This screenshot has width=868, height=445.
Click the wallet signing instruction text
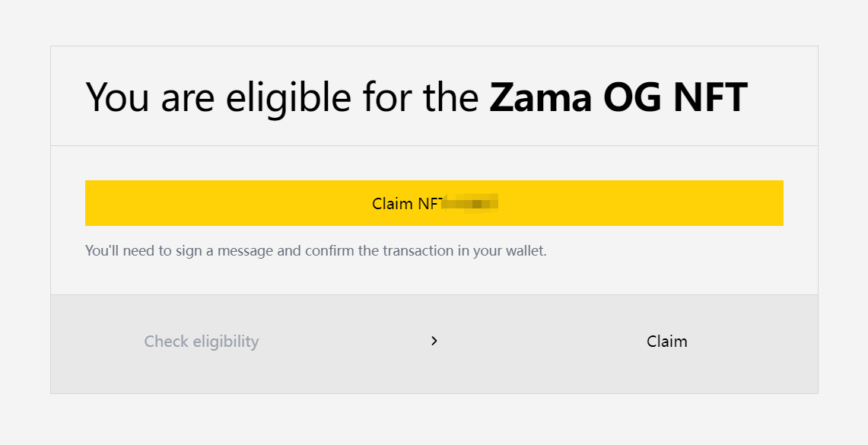click(316, 250)
